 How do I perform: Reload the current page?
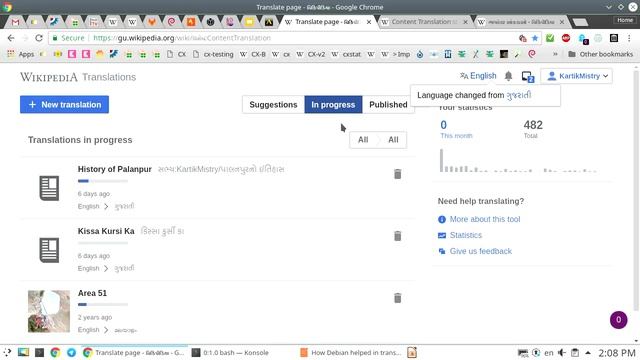coord(39,38)
